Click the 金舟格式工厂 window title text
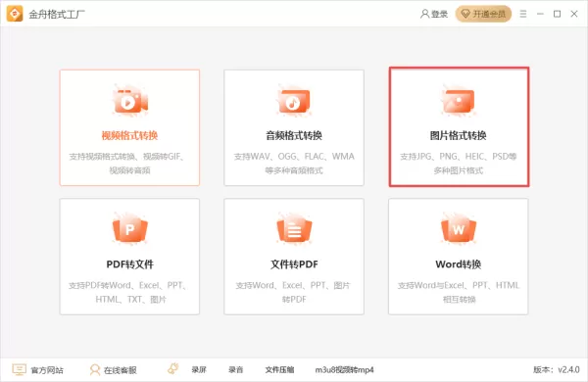The width and height of the screenshot is (588, 382). tap(57, 15)
